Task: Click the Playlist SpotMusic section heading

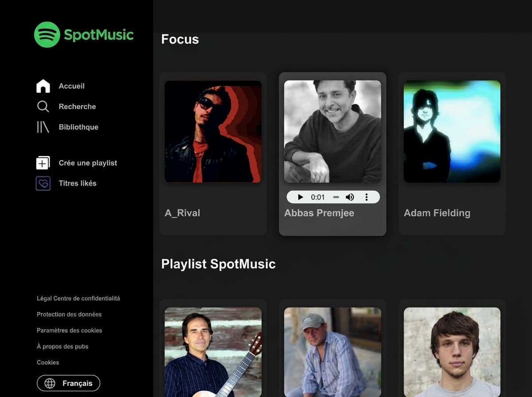Action: 219,264
